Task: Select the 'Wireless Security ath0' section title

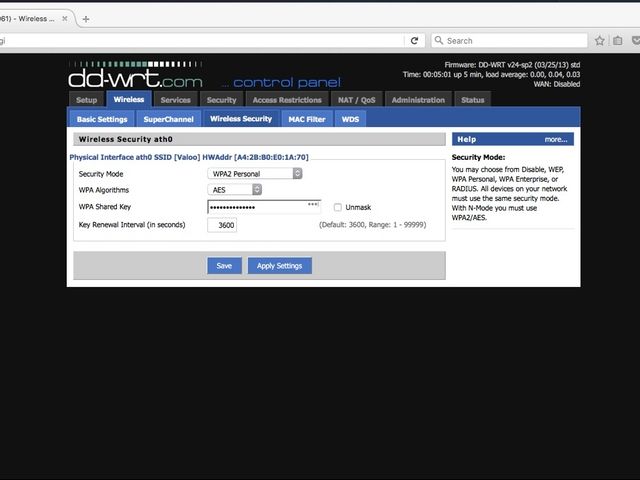Action: click(126, 139)
